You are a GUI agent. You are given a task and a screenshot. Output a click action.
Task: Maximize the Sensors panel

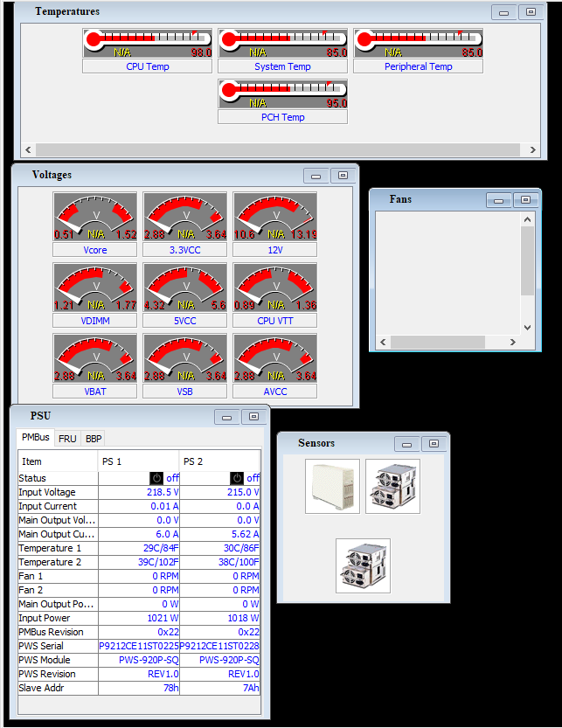[434, 444]
